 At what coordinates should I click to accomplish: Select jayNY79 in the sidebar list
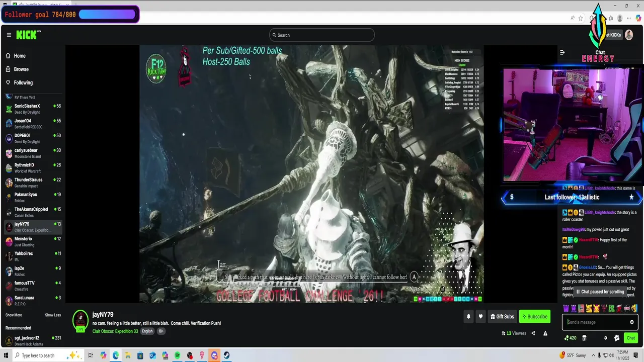(33, 227)
